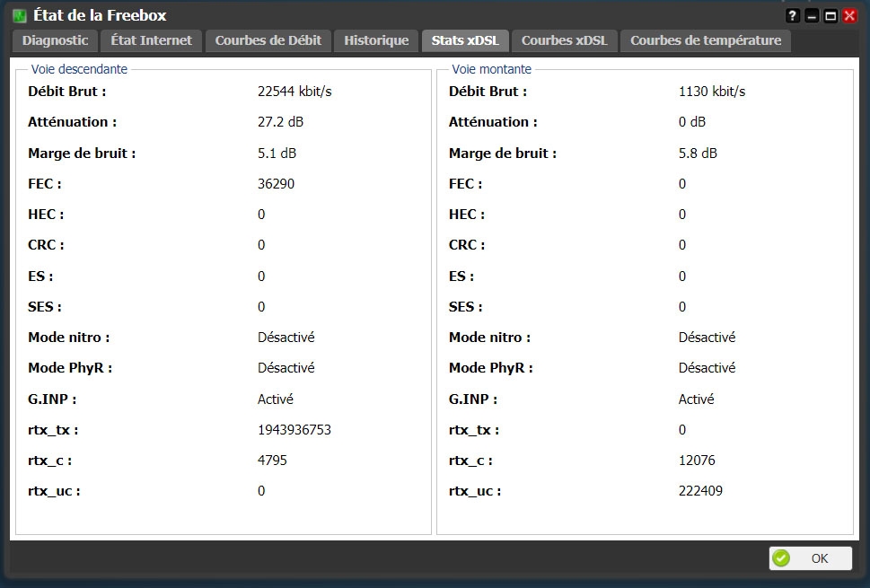Maximize the État de la Freebox window
This screenshot has height=588, width=870.
830,16
